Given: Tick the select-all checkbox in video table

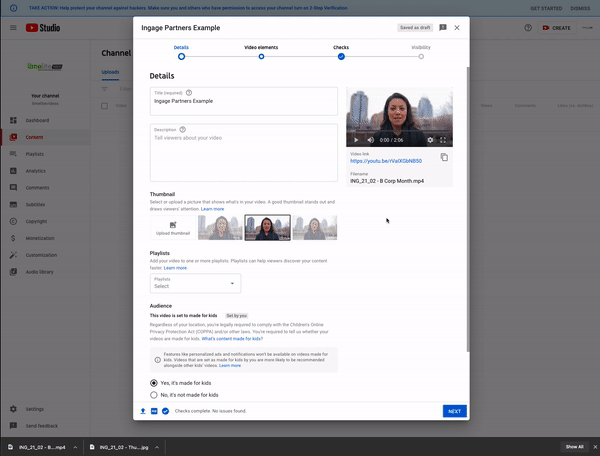Looking at the screenshot, I should pyautogui.click(x=104, y=106).
